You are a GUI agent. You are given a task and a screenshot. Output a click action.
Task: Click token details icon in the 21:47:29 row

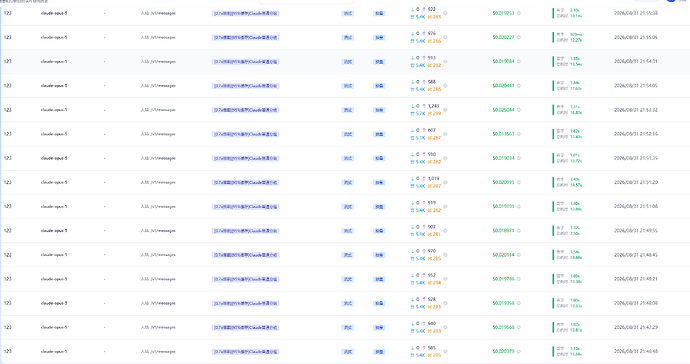(x=445, y=327)
